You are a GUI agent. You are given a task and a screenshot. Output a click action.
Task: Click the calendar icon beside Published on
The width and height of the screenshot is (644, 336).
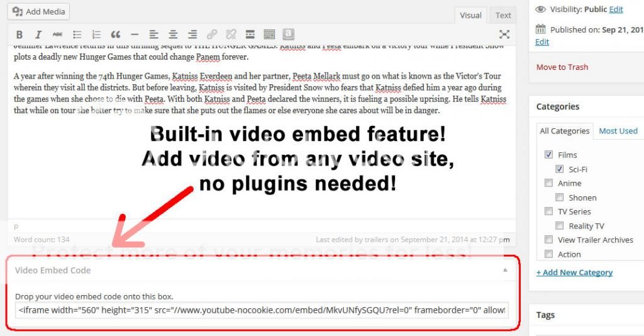click(540, 29)
